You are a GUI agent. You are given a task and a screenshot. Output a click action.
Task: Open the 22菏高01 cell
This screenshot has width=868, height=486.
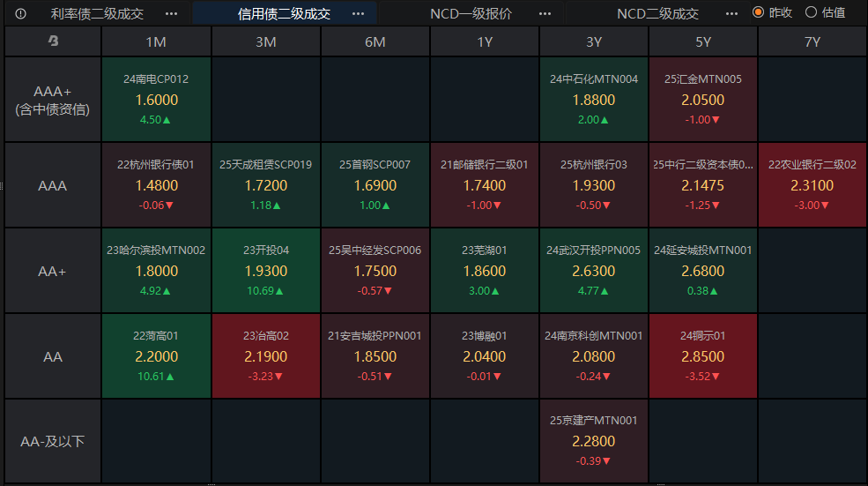coord(156,356)
